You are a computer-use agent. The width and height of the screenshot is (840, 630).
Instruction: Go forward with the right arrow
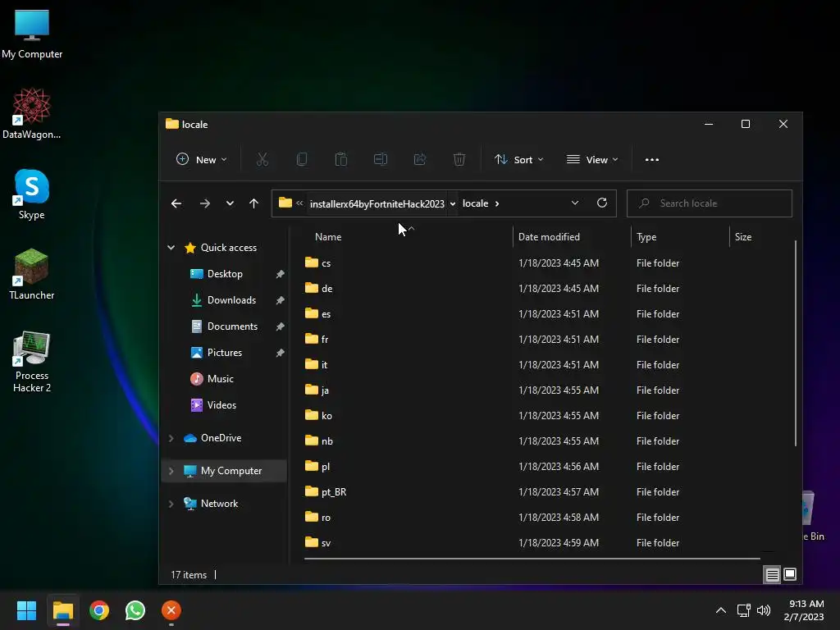point(204,203)
